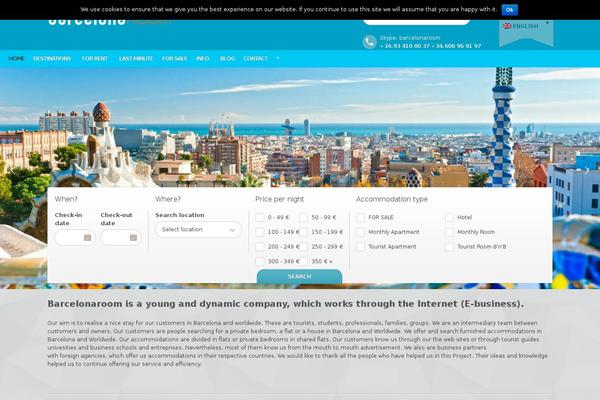Click the phone number +34.93 410 00 37
This screenshot has width=600, height=400.
[x=405, y=46]
